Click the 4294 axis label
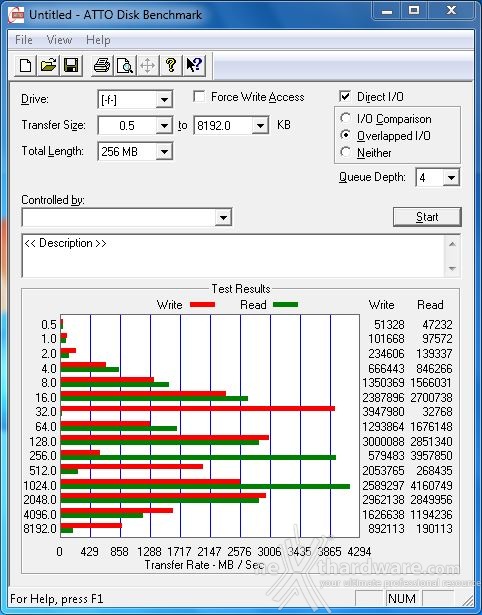Viewport: 482px width, 615px height. [x=359, y=552]
